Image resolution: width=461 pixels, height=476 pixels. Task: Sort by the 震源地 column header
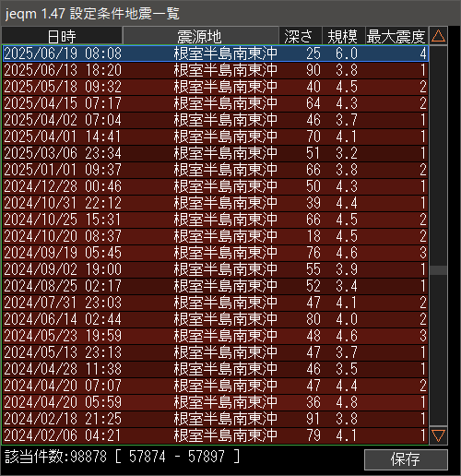click(x=201, y=36)
